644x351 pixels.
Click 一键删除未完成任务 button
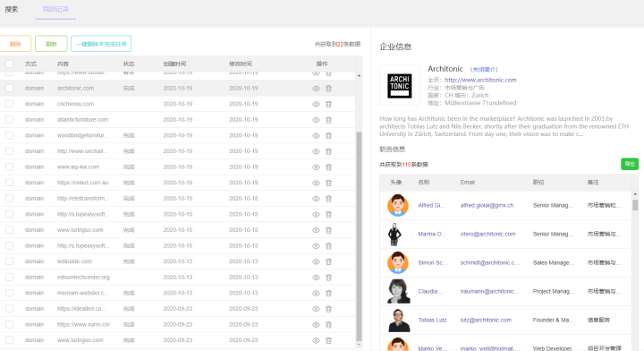[x=101, y=44]
